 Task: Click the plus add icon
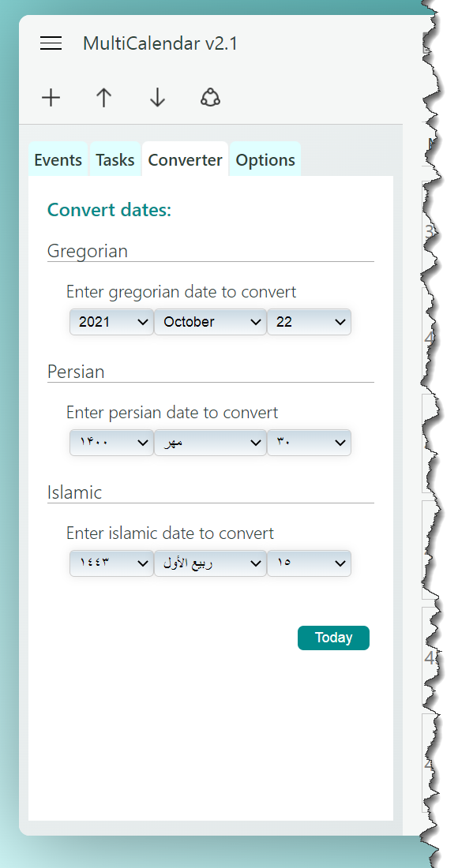pyautogui.click(x=51, y=98)
